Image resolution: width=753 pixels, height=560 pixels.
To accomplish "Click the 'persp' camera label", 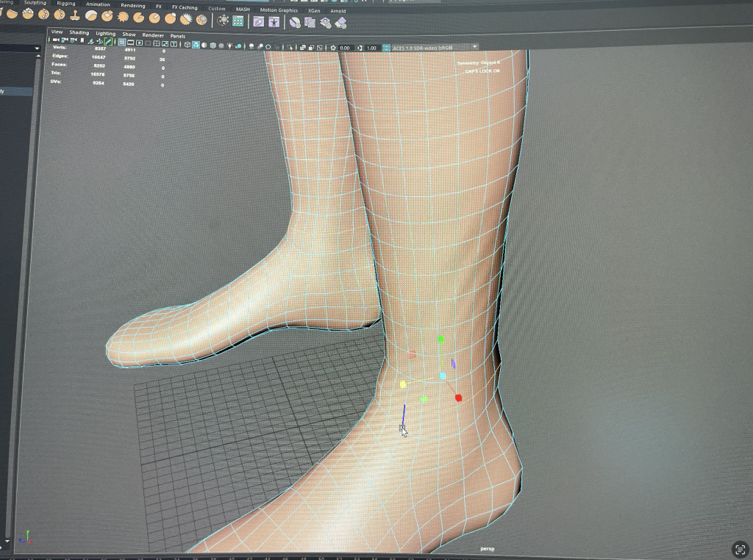I will [487, 548].
